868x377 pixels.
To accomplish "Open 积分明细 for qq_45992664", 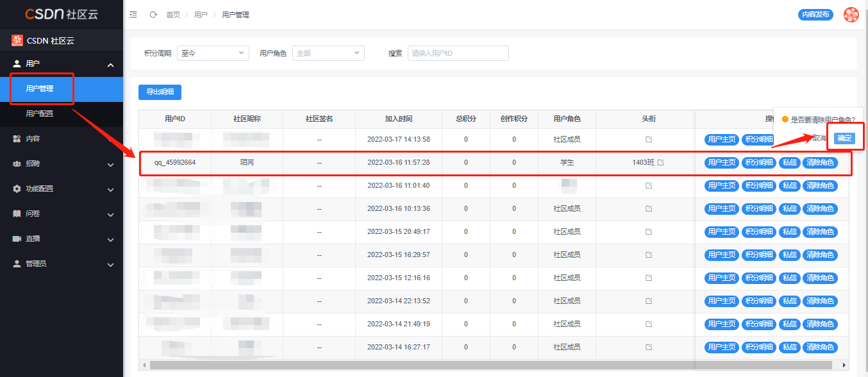I will pyautogui.click(x=759, y=162).
